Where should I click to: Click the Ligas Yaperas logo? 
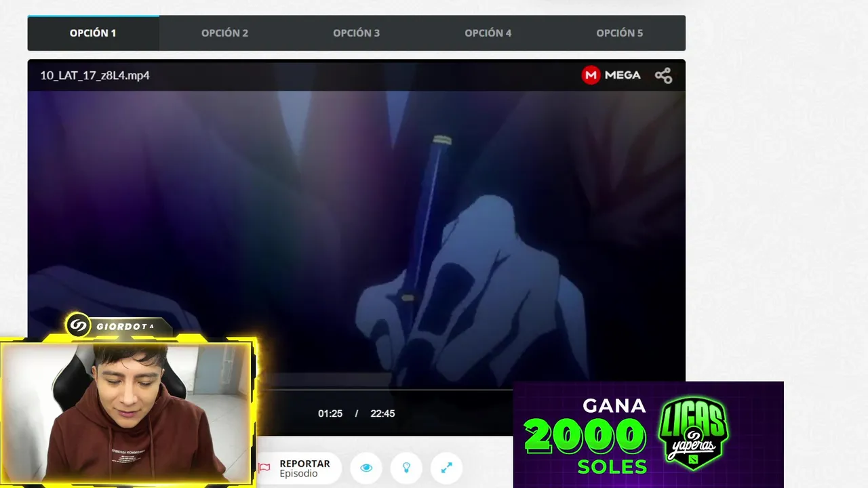point(693,434)
